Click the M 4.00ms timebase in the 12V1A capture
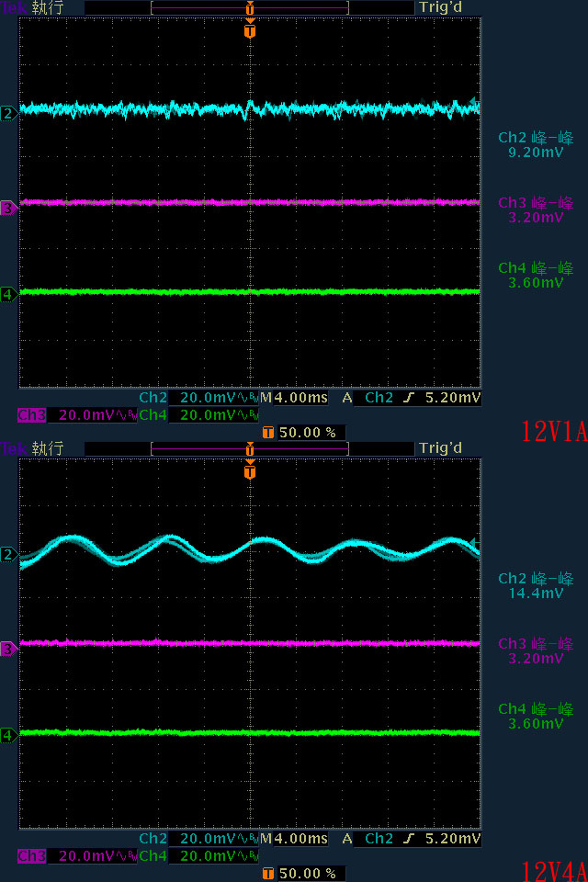This screenshot has width=588, height=882. pyautogui.click(x=294, y=398)
